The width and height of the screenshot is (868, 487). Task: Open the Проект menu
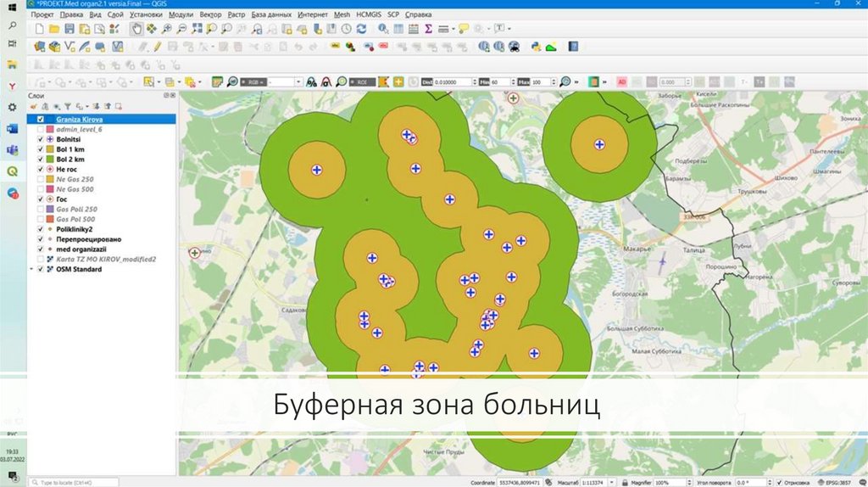point(42,15)
